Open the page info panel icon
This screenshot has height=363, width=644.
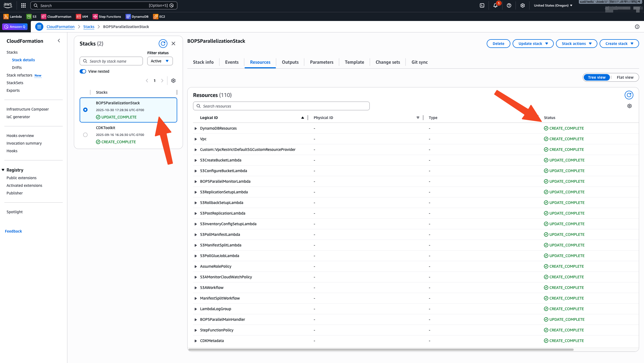pyautogui.click(x=637, y=27)
